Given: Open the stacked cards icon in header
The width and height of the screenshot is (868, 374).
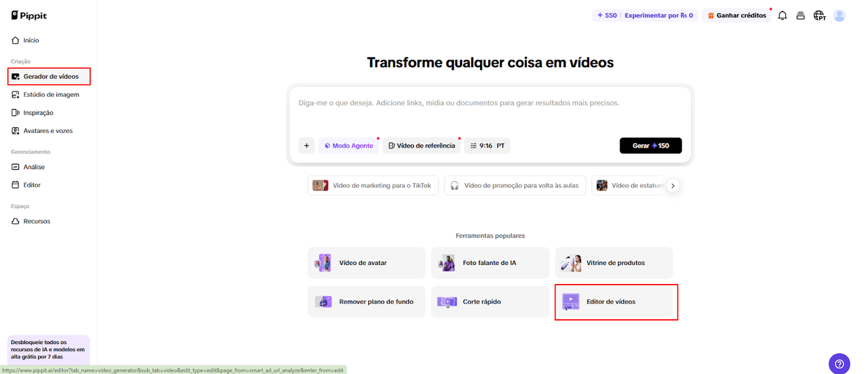Looking at the screenshot, I should pyautogui.click(x=800, y=16).
